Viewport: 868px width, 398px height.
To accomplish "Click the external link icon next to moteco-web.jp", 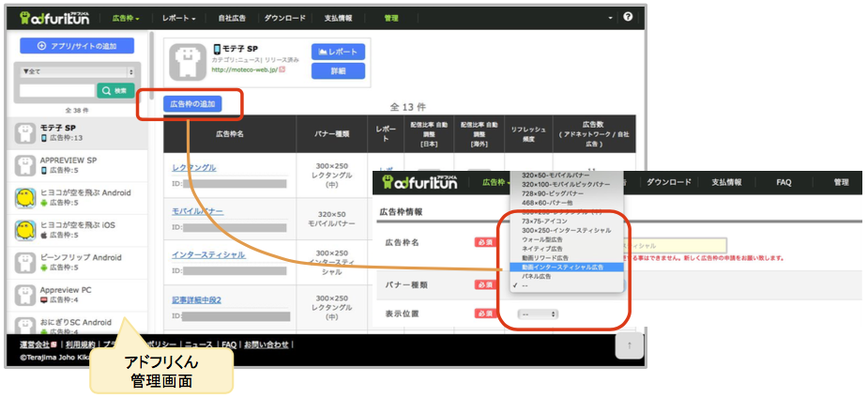I will [x=282, y=69].
